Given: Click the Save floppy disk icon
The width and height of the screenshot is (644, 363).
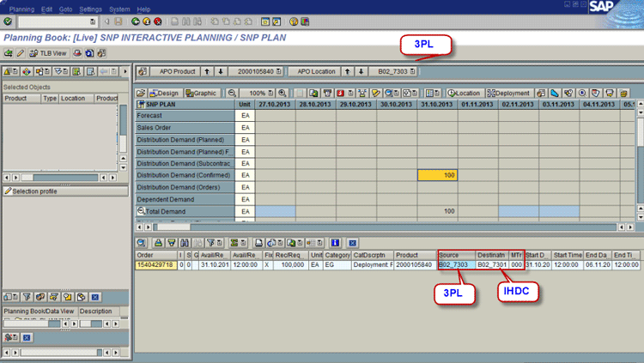Looking at the screenshot, I should point(118,21).
